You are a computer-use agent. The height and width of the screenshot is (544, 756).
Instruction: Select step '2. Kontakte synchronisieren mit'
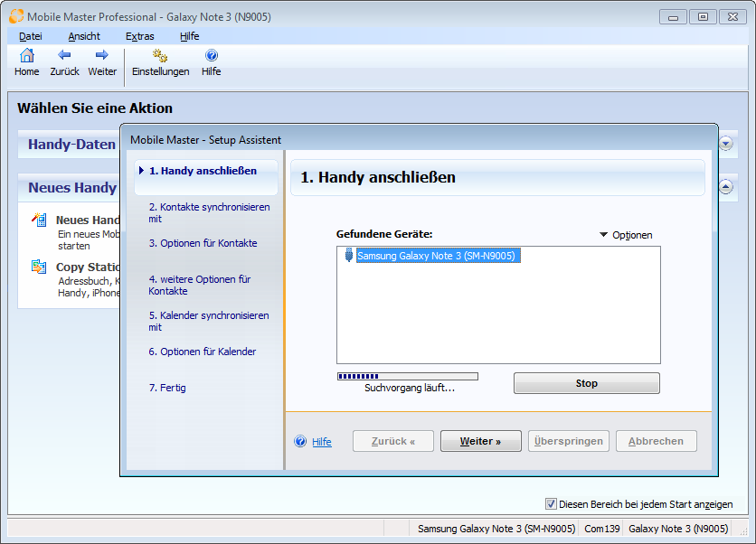click(x=209, y=212)
